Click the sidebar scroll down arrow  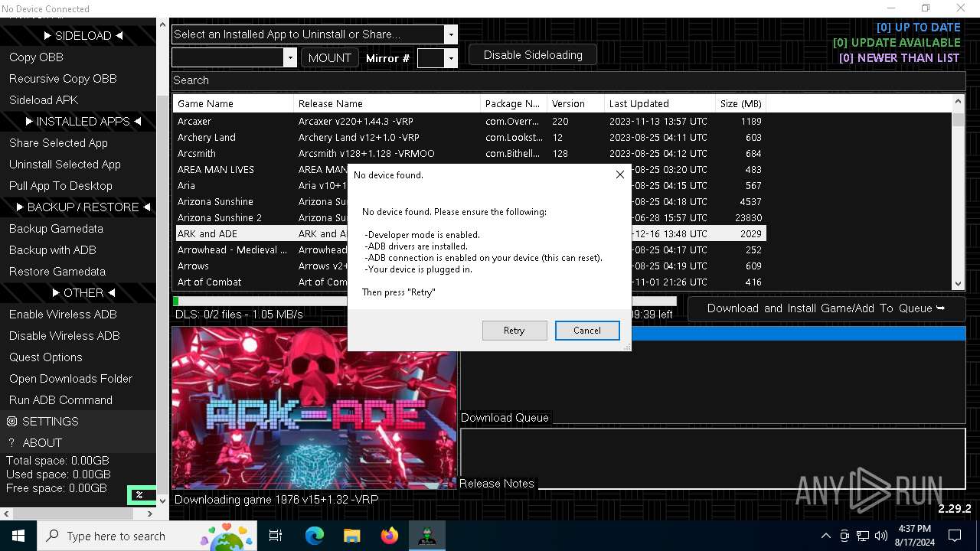[162, 500]
